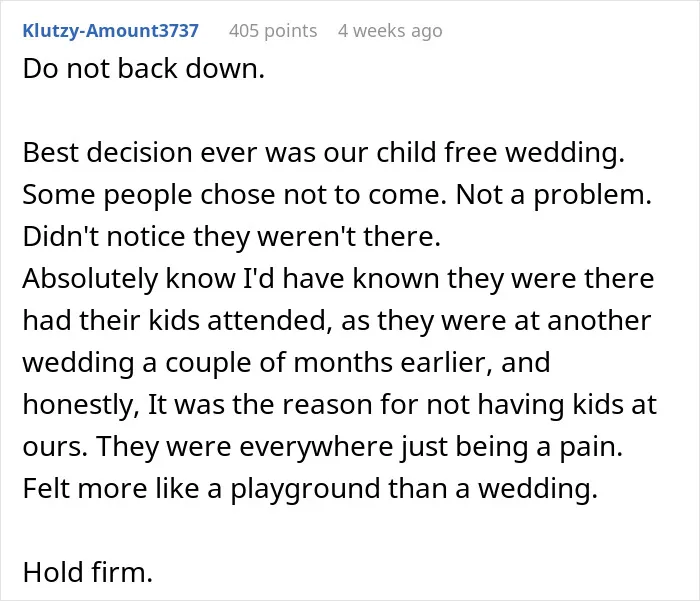The image size is (700, 601).
Task: Click the line starting 'ours. They were everywhere'
Action: pos(323,447)
